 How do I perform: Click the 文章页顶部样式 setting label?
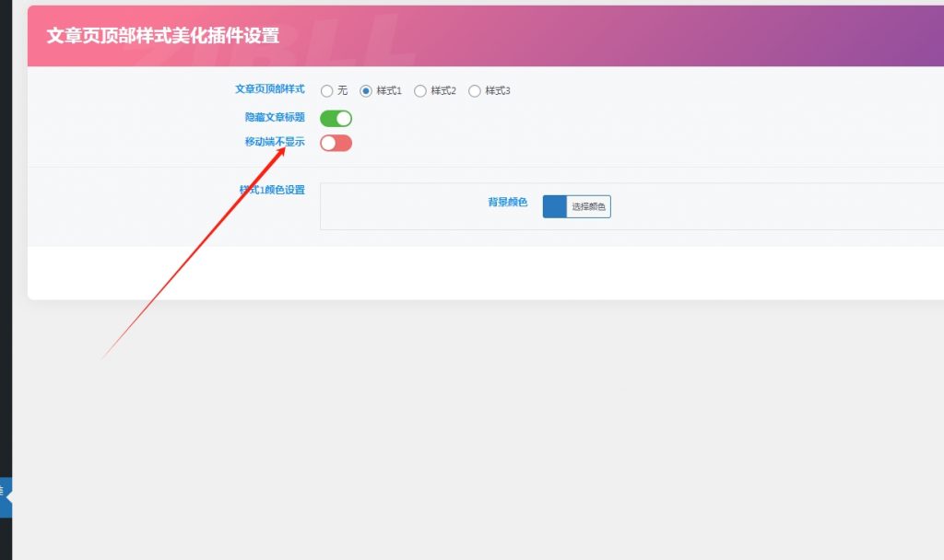click(x=270, y=89)
